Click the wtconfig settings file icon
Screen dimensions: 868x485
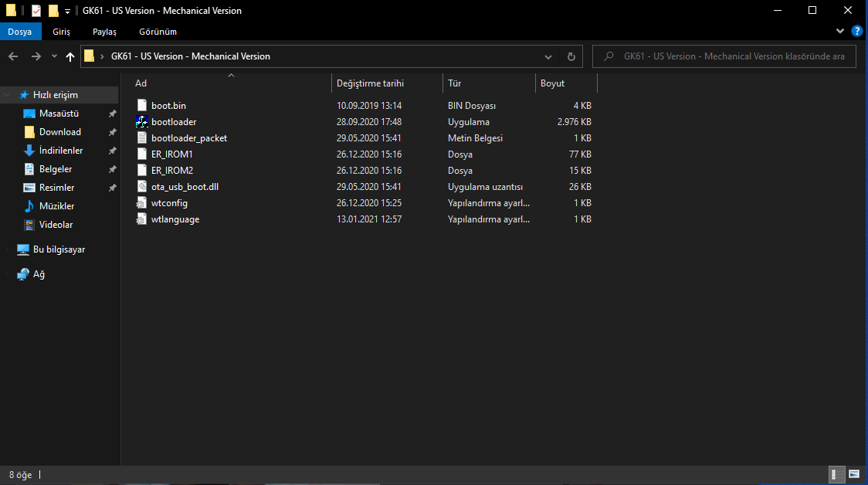pos(141,203)
